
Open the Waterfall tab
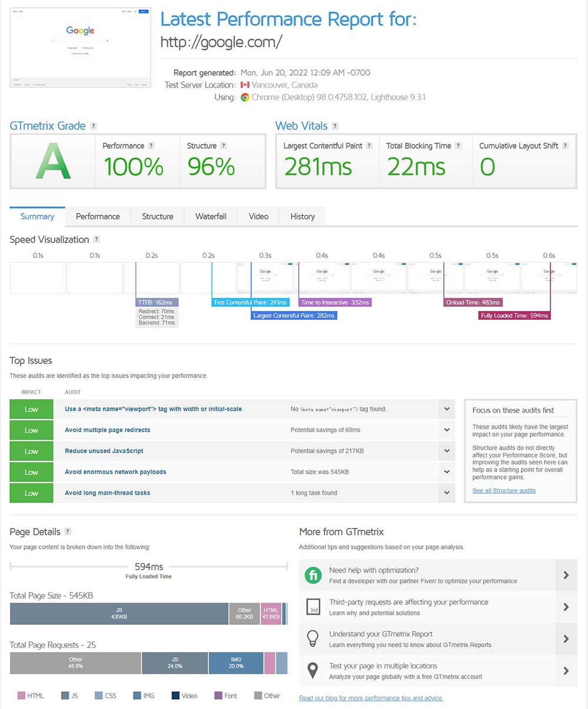[x=211, y=216]
